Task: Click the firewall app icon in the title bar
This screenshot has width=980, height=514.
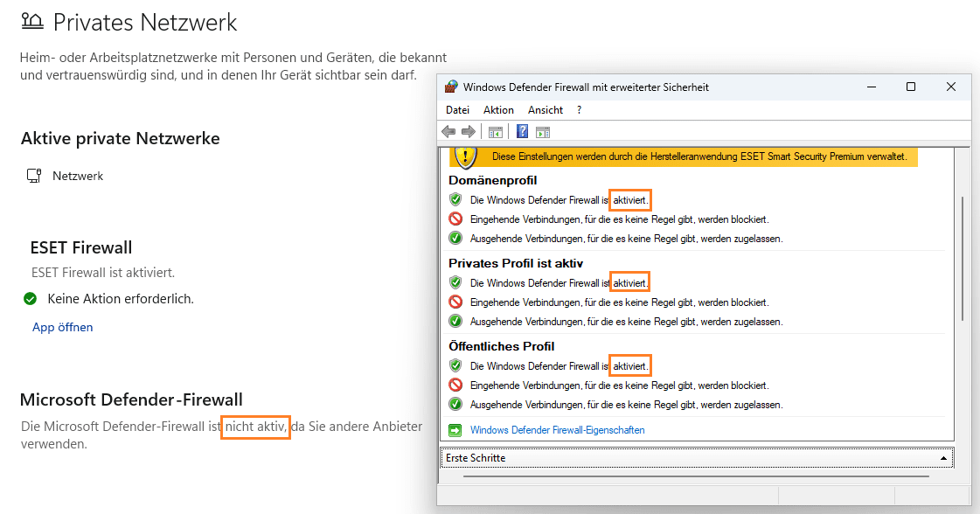Action: coord(451,87)
